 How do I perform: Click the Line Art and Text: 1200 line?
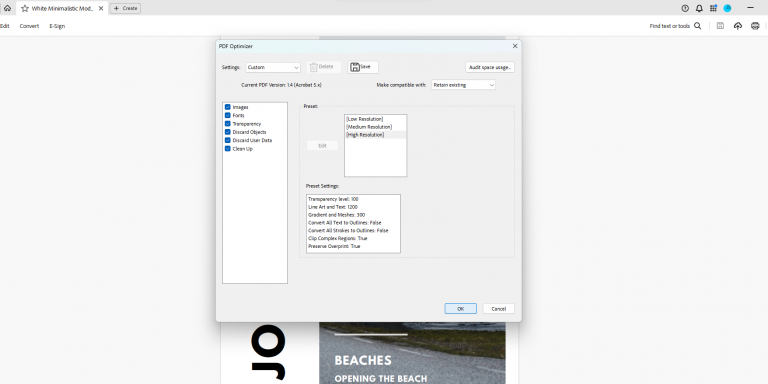pyautogui.click(x=333, y=207)
